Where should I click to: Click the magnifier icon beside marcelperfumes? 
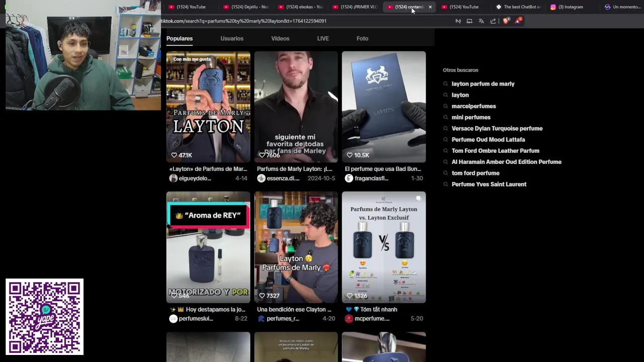[x=446, y=106]
